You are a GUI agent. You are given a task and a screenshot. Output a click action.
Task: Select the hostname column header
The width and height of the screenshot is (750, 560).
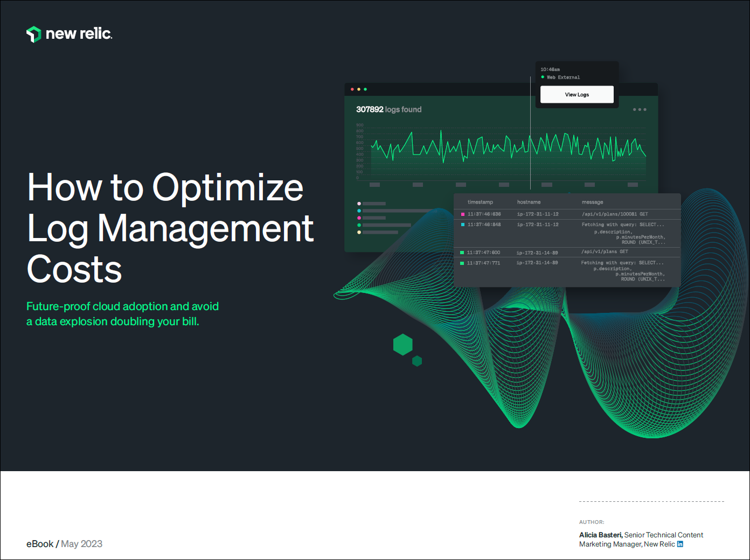(529, 202)
